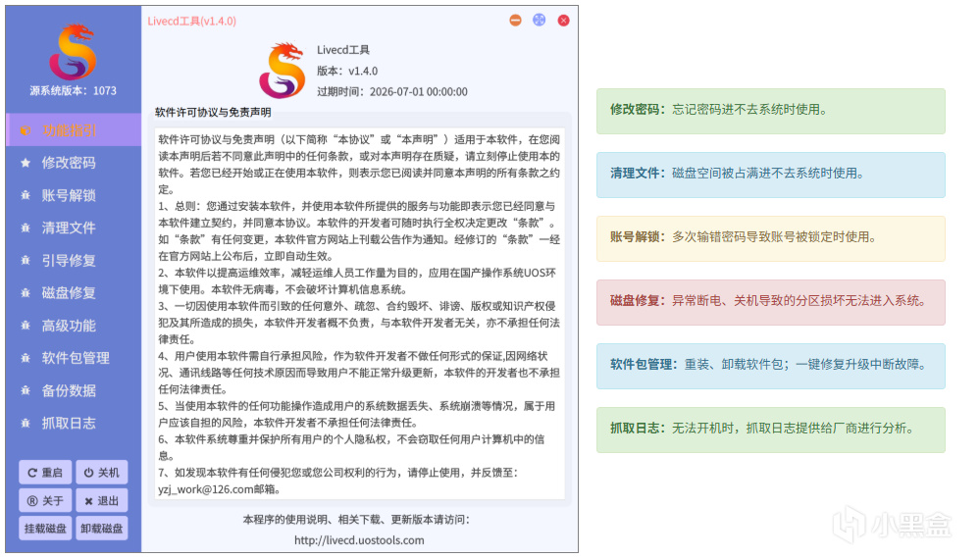
Task: Click the 挂载磁盘 mount disk button
Action: 45,528
